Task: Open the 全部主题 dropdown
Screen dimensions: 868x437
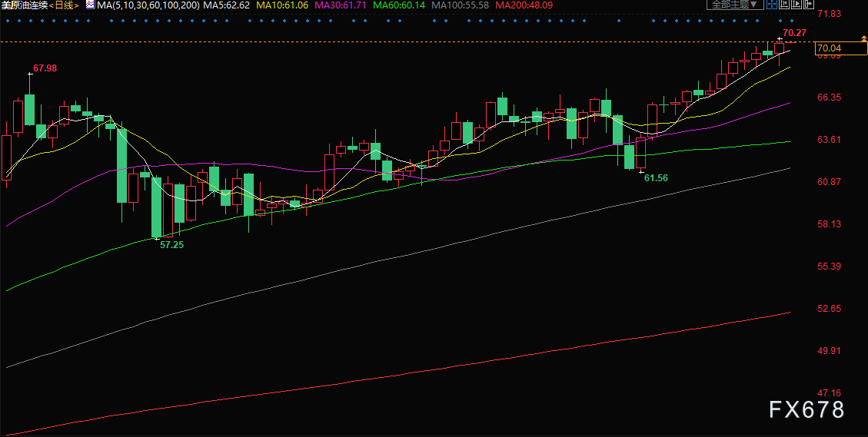Action: (735, 5)
